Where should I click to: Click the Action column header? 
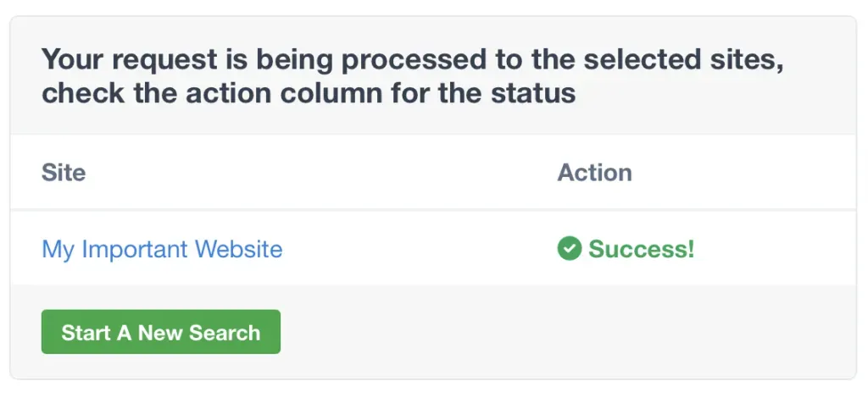click(594, 173)
